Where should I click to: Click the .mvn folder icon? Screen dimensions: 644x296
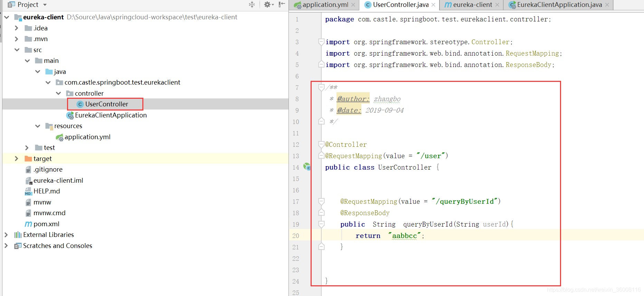28,39
